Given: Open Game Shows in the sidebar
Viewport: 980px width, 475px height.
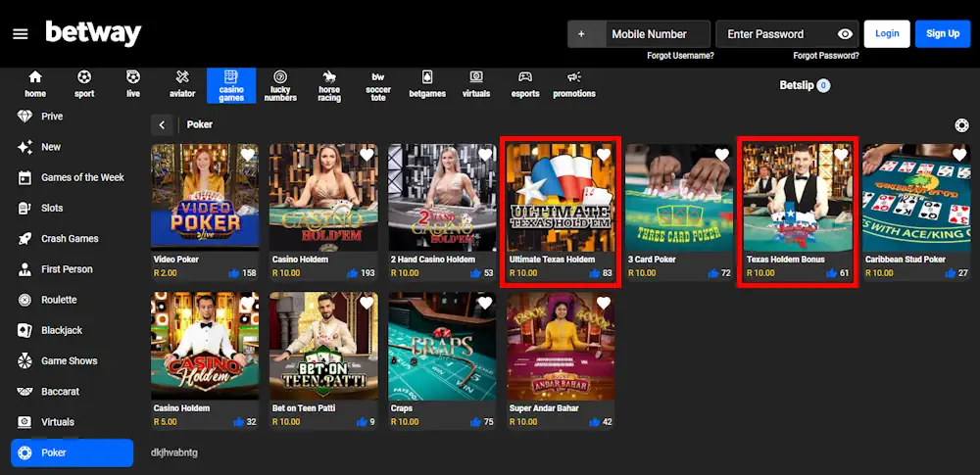Looking at the screenshot, I should [72, 360].
